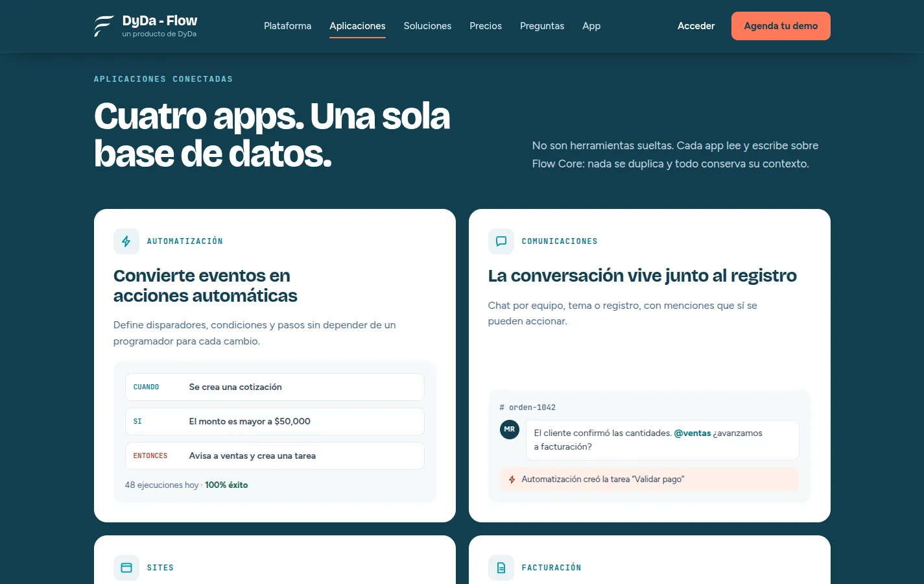Open the App nav link
Viewport: 924px width, 584px height.
click(591, 26)
